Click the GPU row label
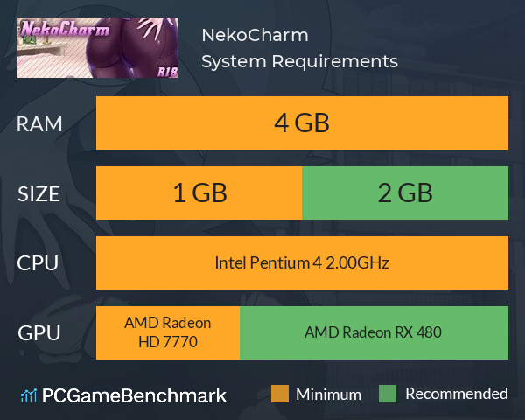 click(39, 333)
